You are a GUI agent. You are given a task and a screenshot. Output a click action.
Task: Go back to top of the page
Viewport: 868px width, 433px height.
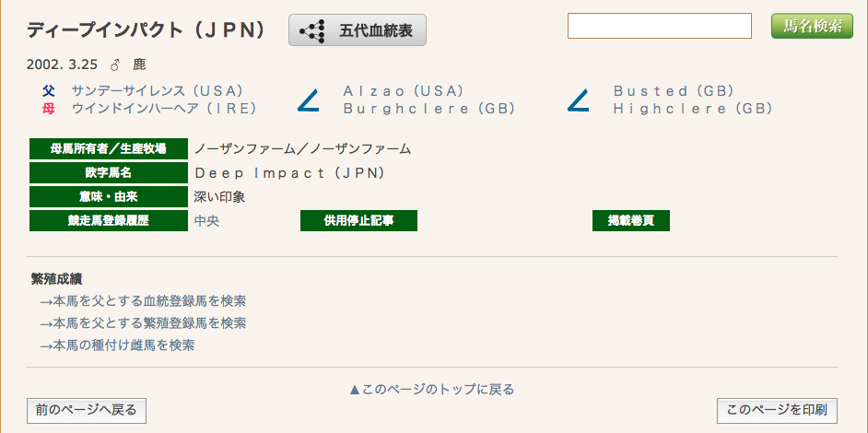432,390
